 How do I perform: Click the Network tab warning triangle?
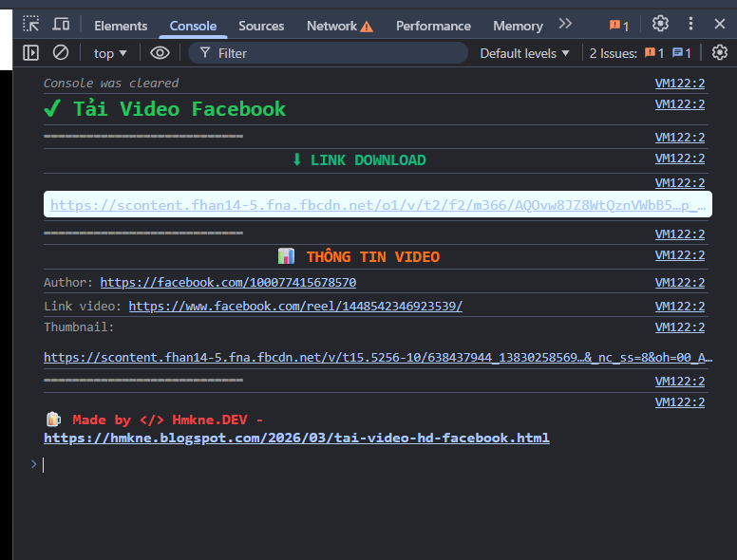tap(367, 27)
